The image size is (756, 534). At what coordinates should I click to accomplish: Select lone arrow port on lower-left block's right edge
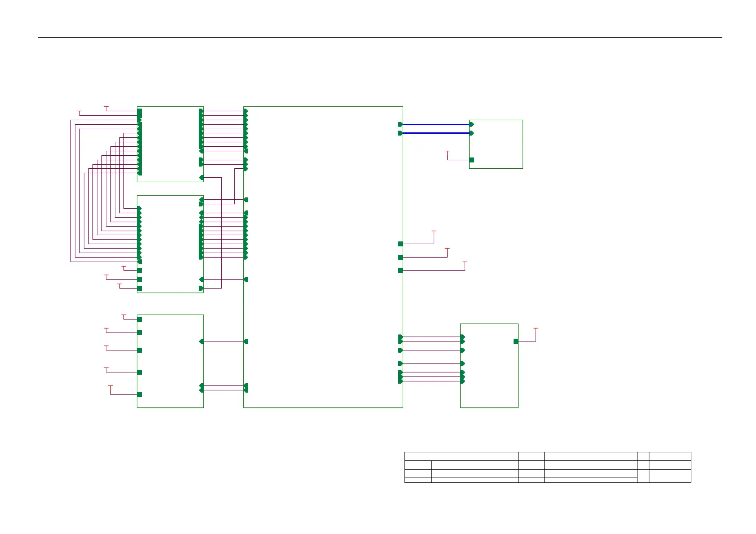(201, 341)
